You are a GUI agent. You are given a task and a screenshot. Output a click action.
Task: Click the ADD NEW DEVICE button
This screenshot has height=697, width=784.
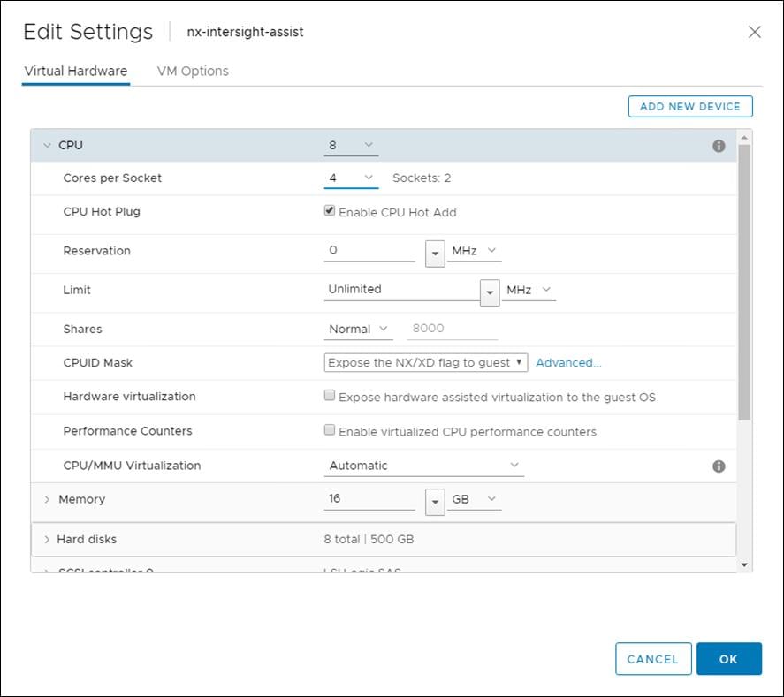[689, 105]
